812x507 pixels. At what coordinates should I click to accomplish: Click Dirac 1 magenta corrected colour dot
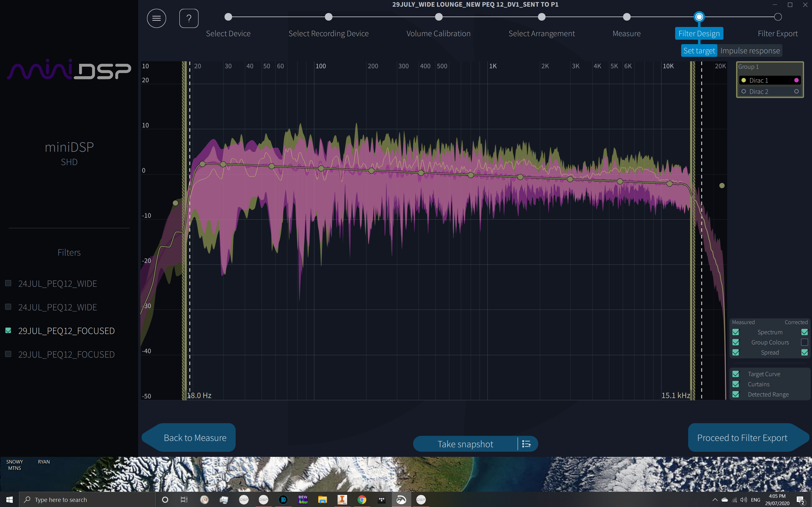coord(796,80)
